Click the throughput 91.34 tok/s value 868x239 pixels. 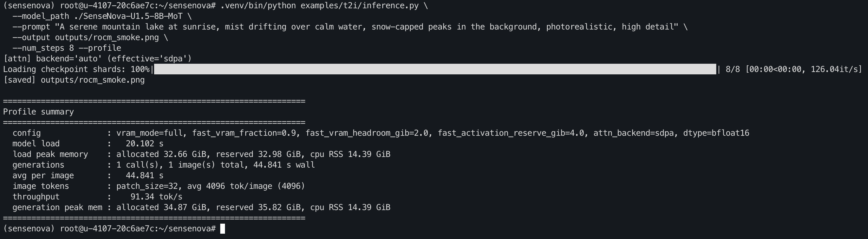click(156, 197)
